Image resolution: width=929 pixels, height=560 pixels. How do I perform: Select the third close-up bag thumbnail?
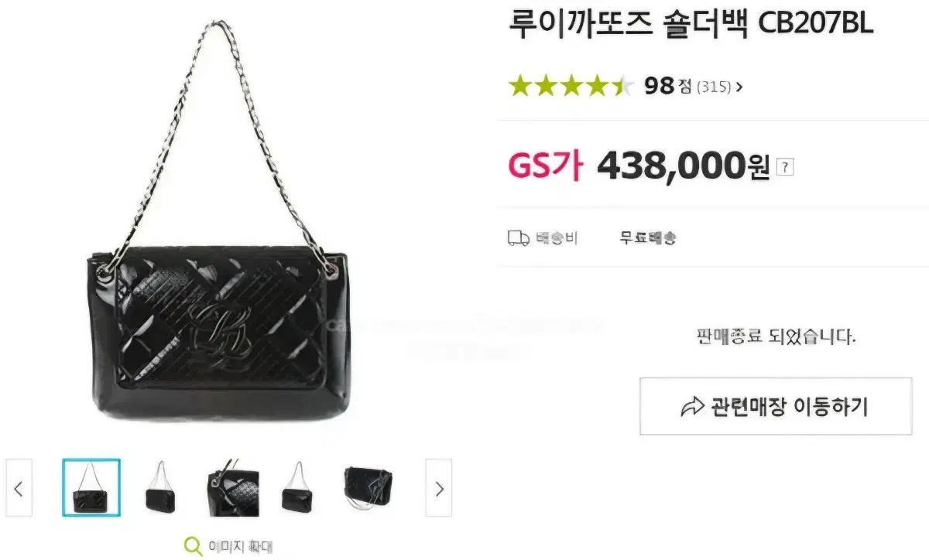pyautogui.click(x=231, y=488)
